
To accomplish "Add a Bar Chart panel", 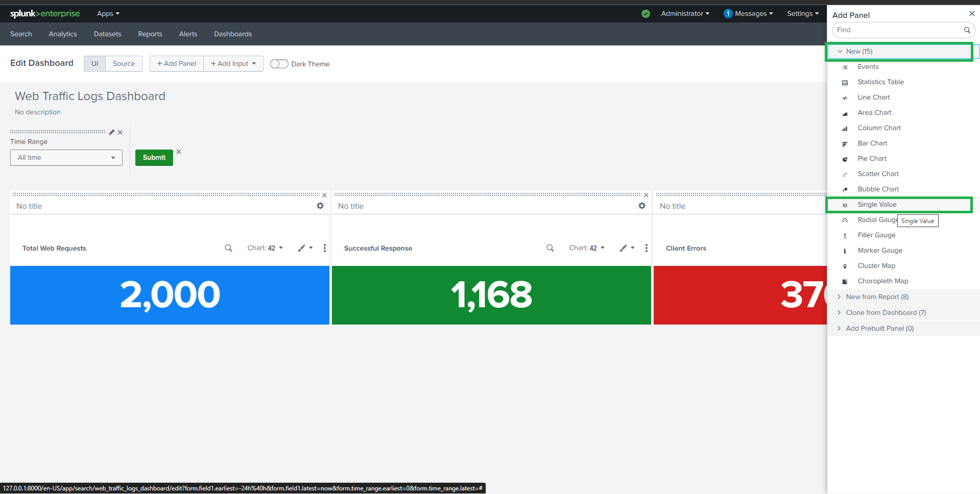I will pyautogui.click(x=872, y=143).
